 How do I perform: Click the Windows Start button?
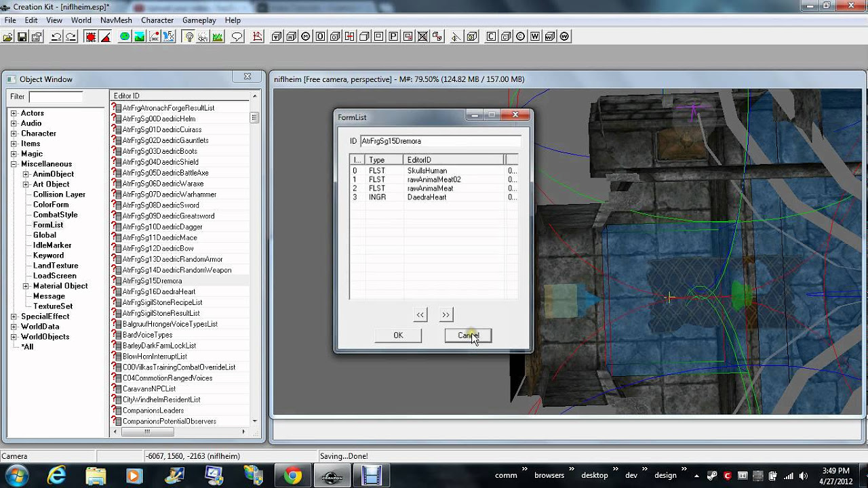[x=16, y=475]
